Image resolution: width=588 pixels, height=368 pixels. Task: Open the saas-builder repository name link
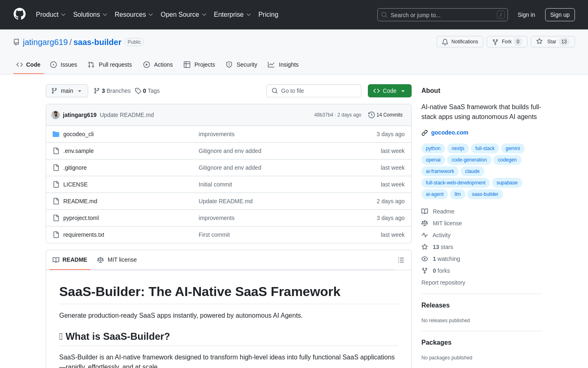point(97,42)
